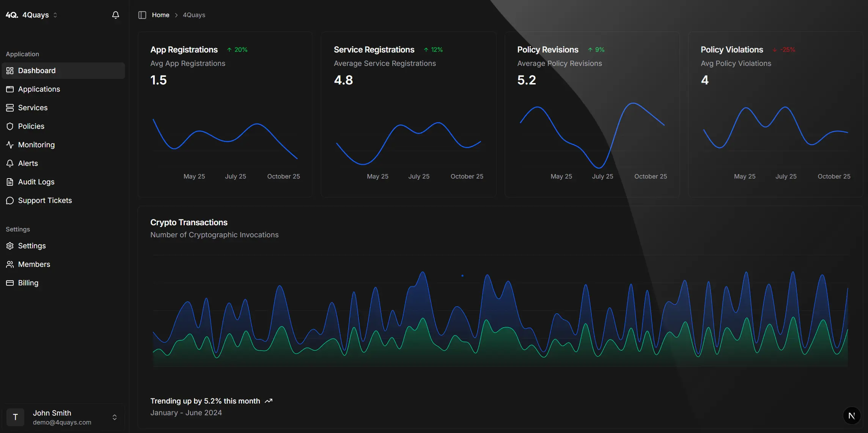Viewport: 868px width, 433px height.
Task: Select the Policies shield icon
Action: pos(10,126)
